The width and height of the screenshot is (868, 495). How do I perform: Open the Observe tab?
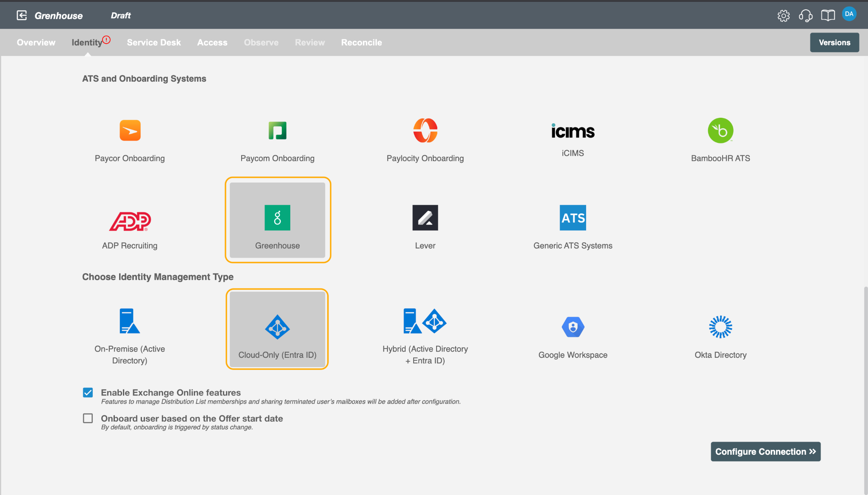pyautogui.click(x=261, y=42)
